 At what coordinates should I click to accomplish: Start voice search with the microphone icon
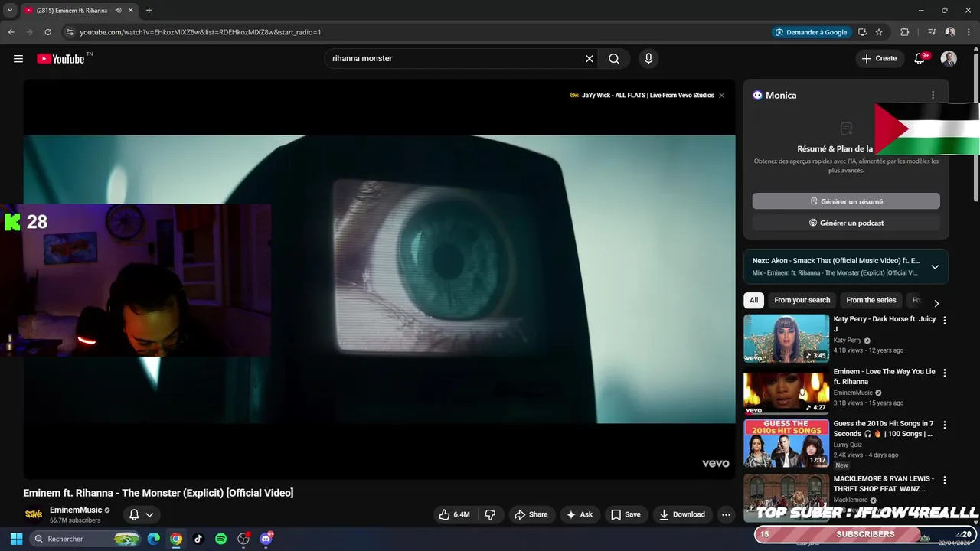648,59
